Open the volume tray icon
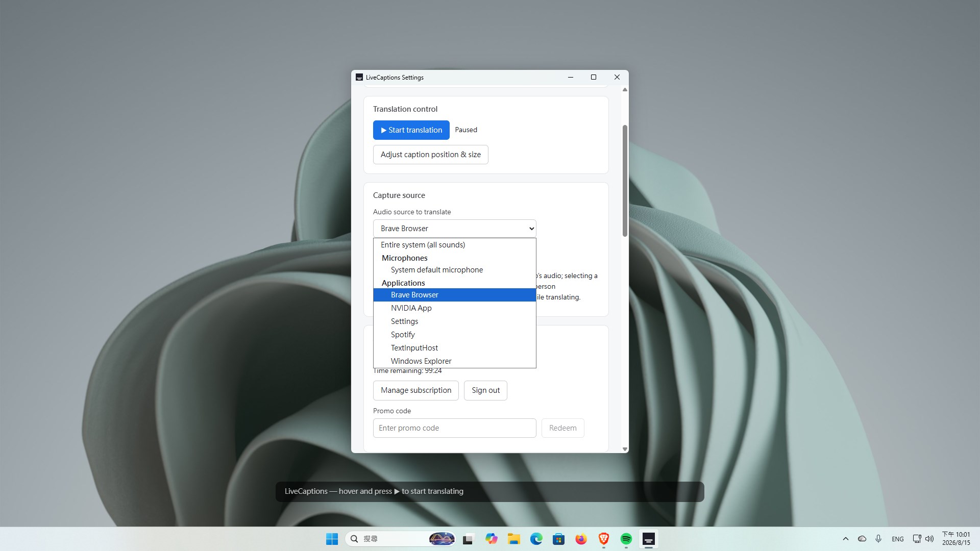Viewport: 980px width, 551px height. tap(929, 539)
